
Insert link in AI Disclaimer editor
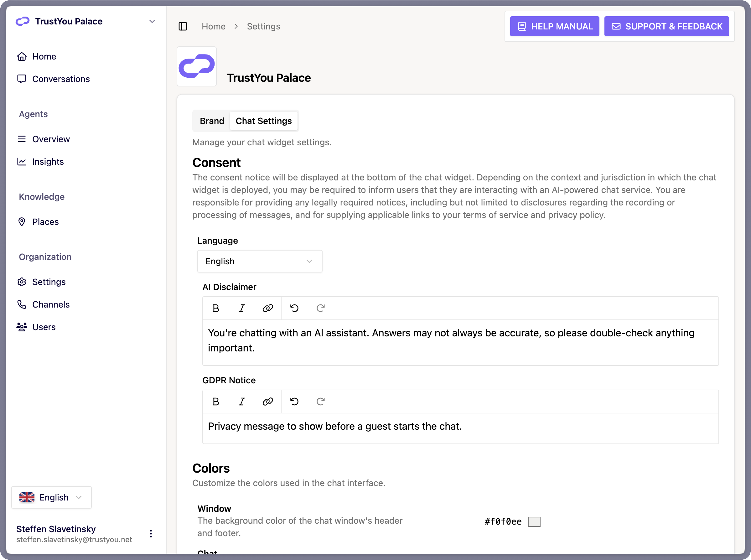[x=268, y=308]
